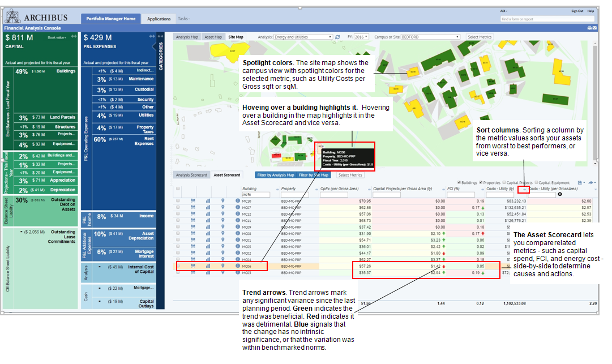Click in the Find a form or report field
This screenshot has width=612, height=364.
[x=547, y=19]
